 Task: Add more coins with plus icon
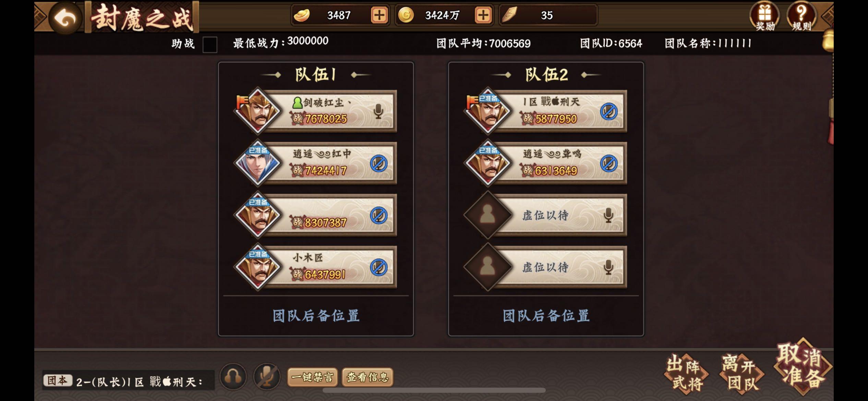tap(483, 15)
